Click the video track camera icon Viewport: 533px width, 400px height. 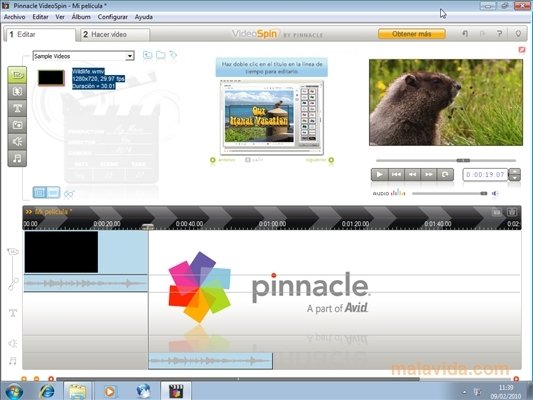tap(13, 252)
